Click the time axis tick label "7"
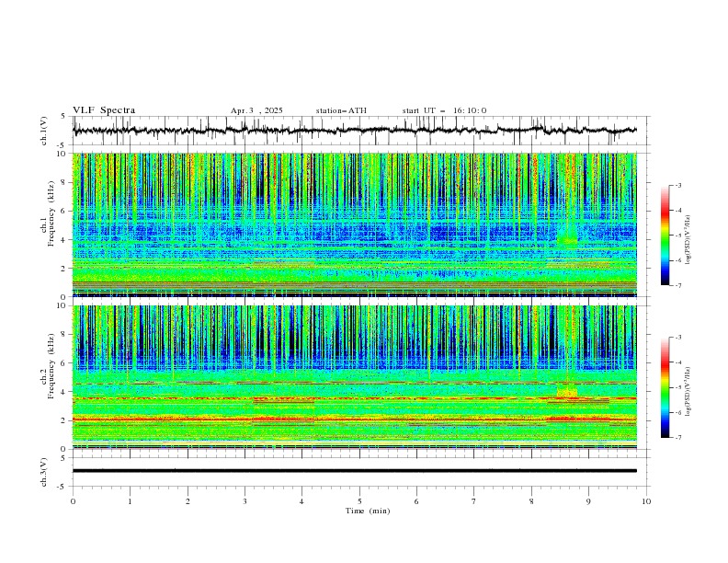728x563 pixels. pyautogui.click(x=473, y=501)
